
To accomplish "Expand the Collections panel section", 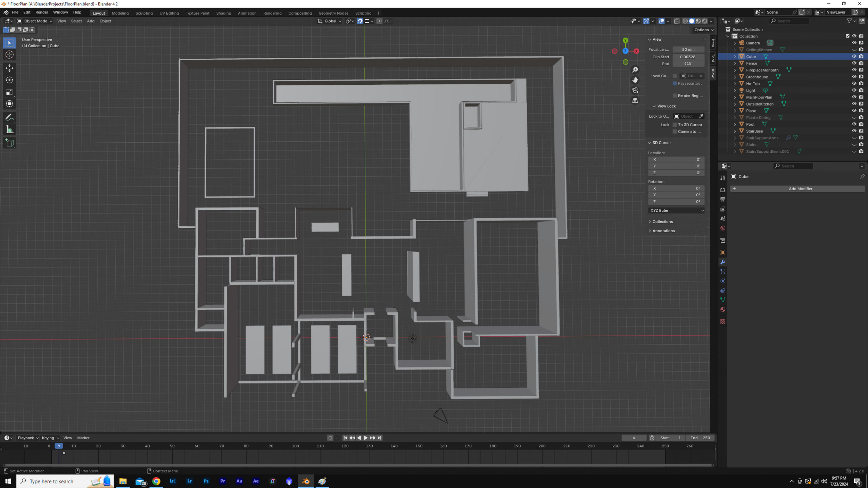I will (x=662, y=221).
